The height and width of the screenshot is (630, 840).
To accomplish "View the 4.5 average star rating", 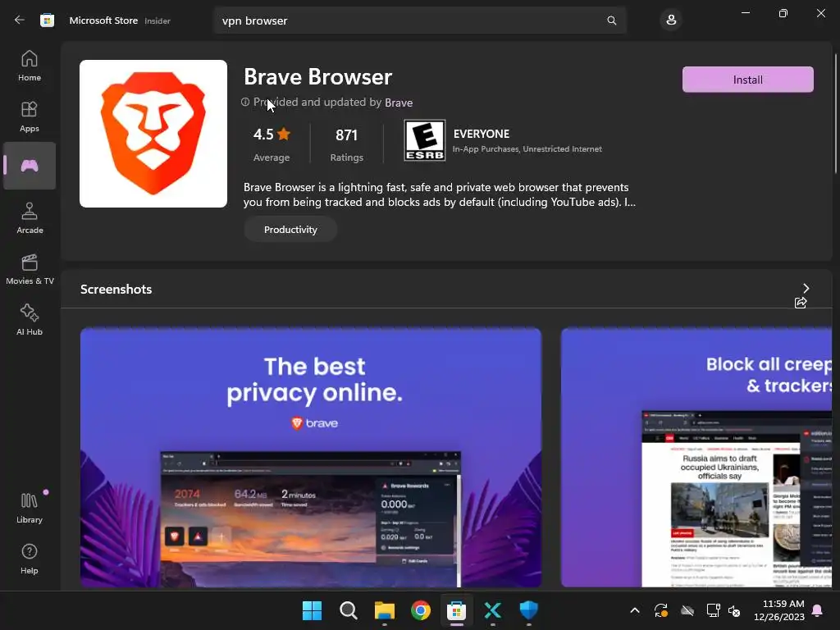I will click(x=272, y=144).
